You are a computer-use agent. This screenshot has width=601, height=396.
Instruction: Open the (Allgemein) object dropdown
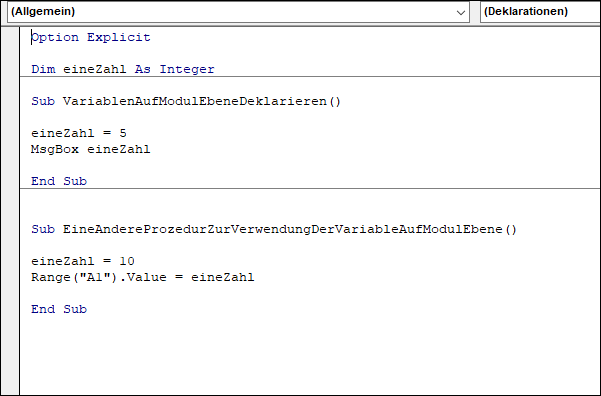238,12
